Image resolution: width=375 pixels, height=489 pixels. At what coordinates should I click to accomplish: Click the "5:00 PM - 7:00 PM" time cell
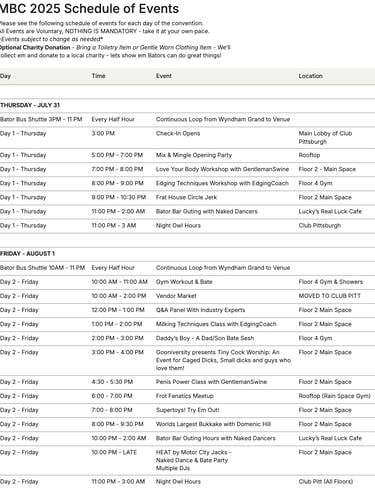pyautogui.click(x=117, y=155)
